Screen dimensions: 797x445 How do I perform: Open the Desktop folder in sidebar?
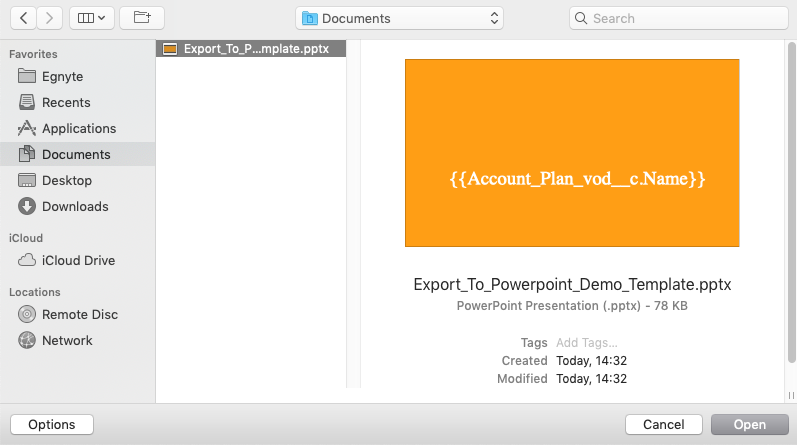pyautogui.click(x=66, y=181)
